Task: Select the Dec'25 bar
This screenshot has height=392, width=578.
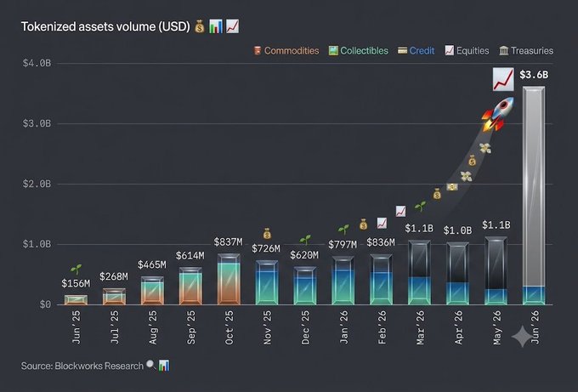Action: coord(305,286)
